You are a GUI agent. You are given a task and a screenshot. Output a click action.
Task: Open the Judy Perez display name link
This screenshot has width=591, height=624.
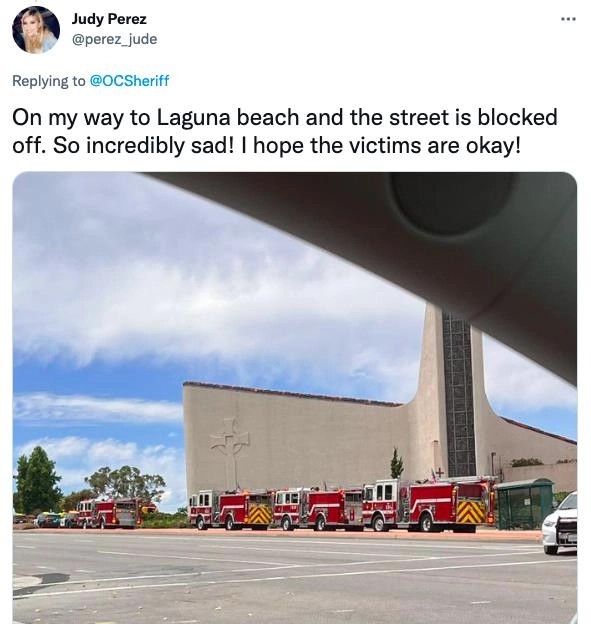[109, 19]
